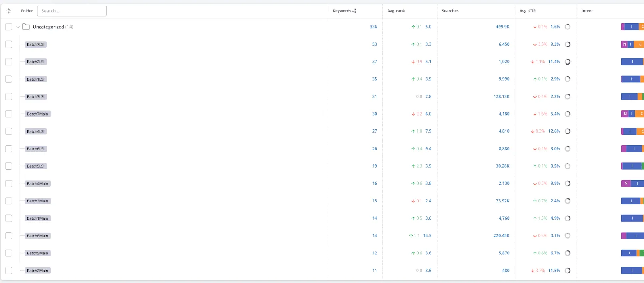Viewport: 644px width, 283px height.
Task: Sort by the Avg. rank column header
Action: coord(396,11)
